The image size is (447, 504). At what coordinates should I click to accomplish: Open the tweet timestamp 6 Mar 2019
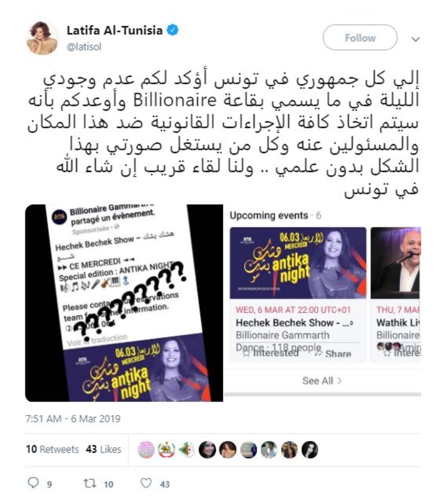(73, 419)
